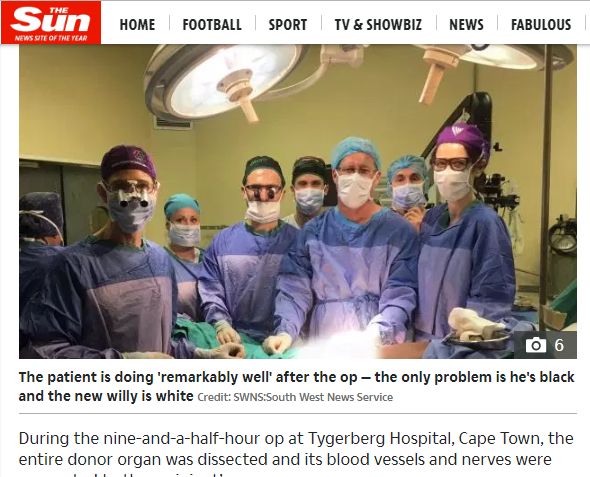
Task: Click the bold photo caption about the patient
Action: pos(297,386)
